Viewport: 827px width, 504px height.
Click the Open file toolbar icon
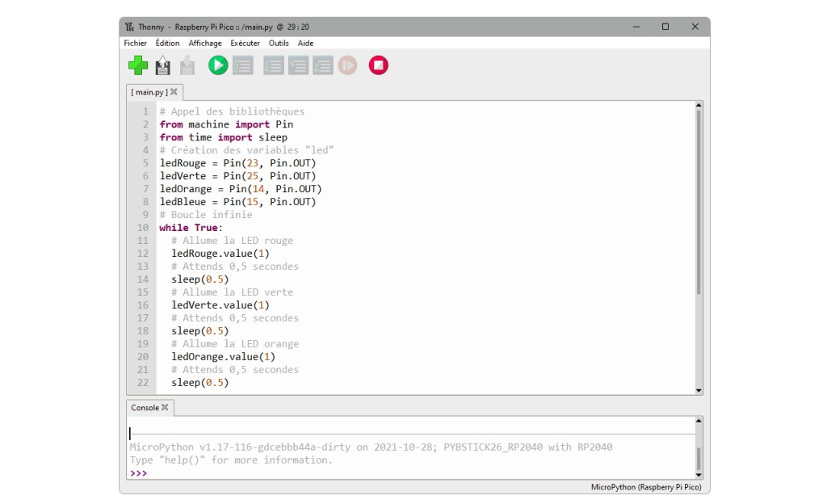click(x=163, y=65)
